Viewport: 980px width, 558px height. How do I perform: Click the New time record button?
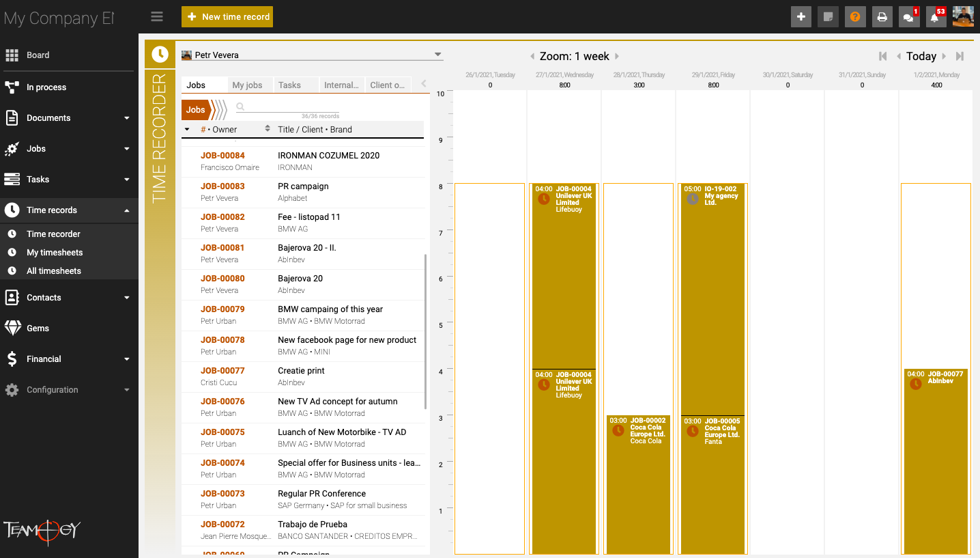(x=227, y=17)
